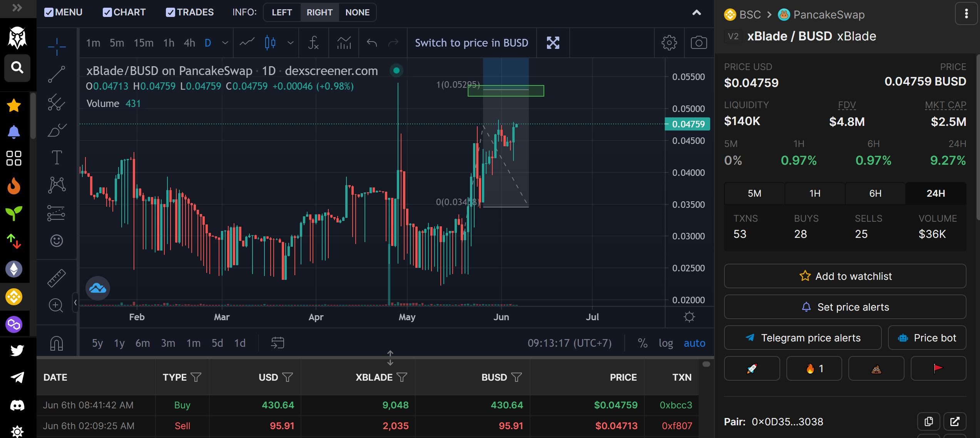The image size is (980, 438).
Task: Toggle log scale mode
Action: tap(666, 343)
